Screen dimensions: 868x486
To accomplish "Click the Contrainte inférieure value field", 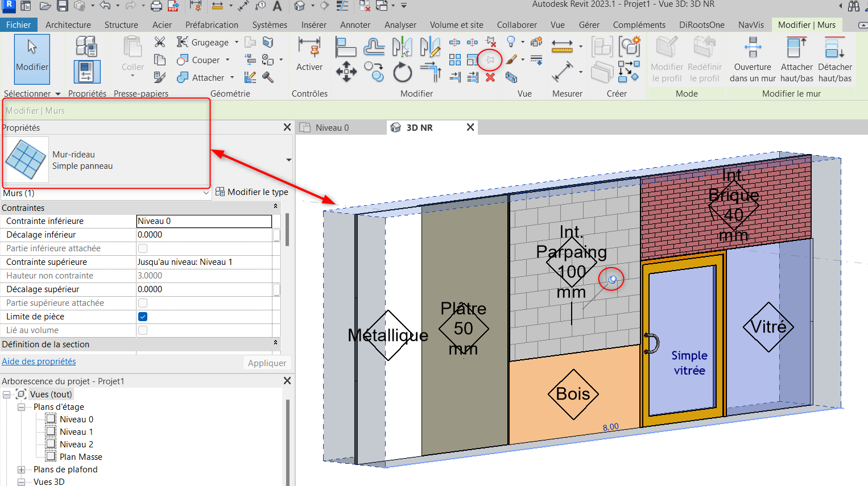I will pos(204,221).
